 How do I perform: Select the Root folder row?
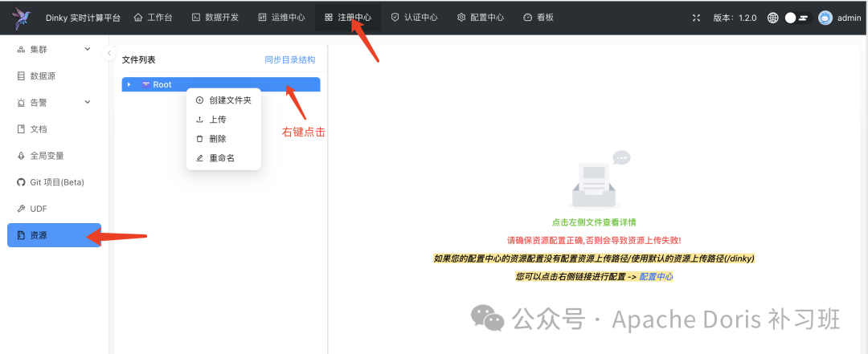tap(221, 84)
